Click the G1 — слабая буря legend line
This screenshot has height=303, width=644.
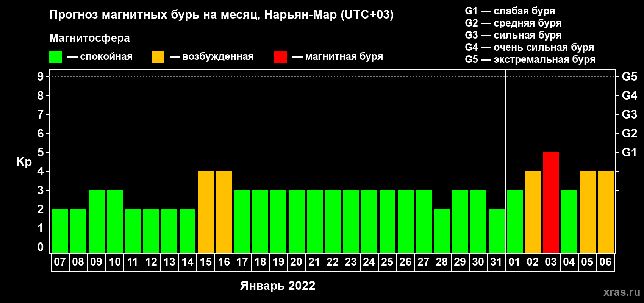click(x=510, y=11)
